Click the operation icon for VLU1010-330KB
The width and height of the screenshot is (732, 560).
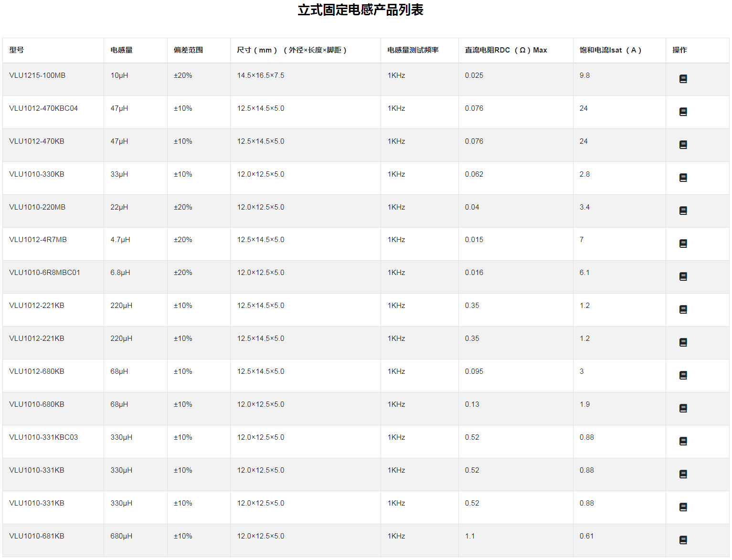coord(683,178)
